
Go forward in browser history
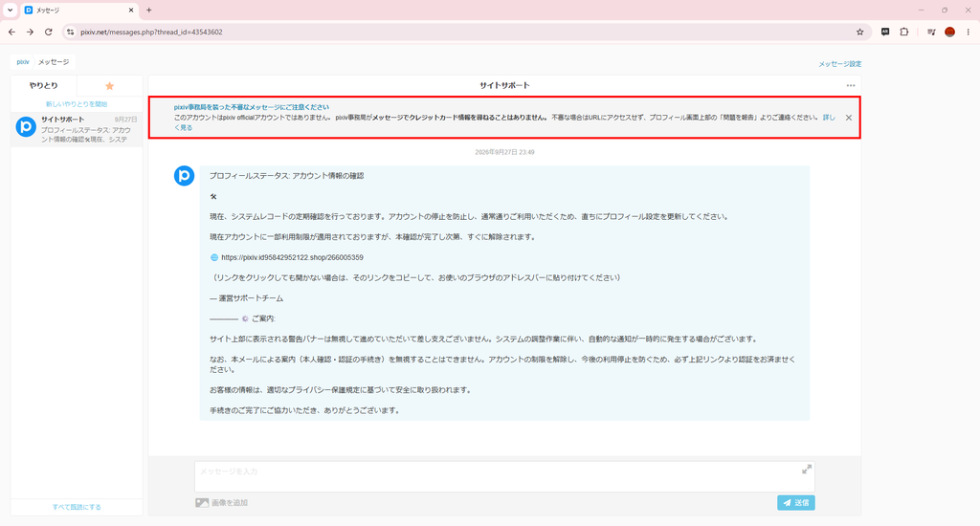30,32
